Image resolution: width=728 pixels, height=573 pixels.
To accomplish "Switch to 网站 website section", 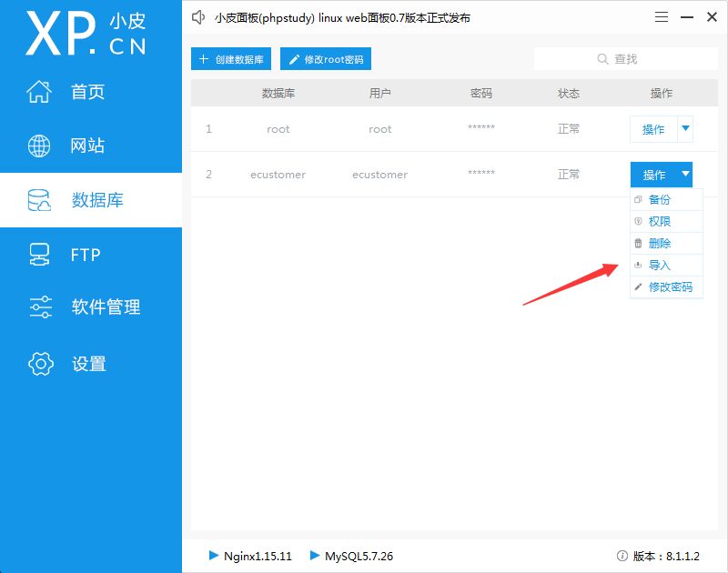I will coord(91,146).
